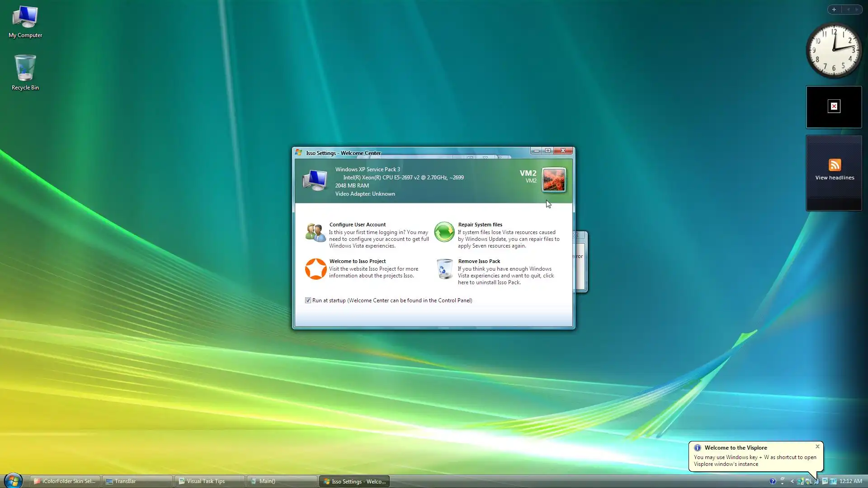Switch to iColorFolder Skin Selector taskbar item
The height and width of the screenshot is (488, 868).
pos(65,481)
